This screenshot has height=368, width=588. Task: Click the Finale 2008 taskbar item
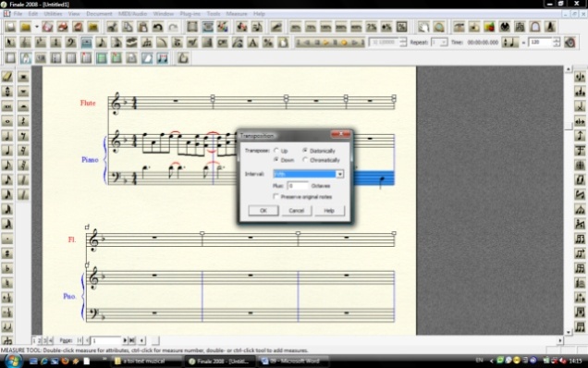tap(220, 361)
